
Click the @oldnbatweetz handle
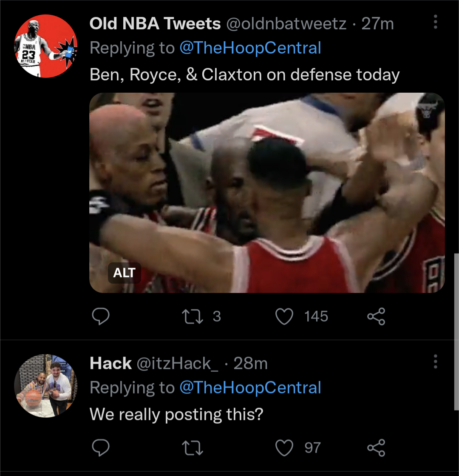click(x=286, y=24)
